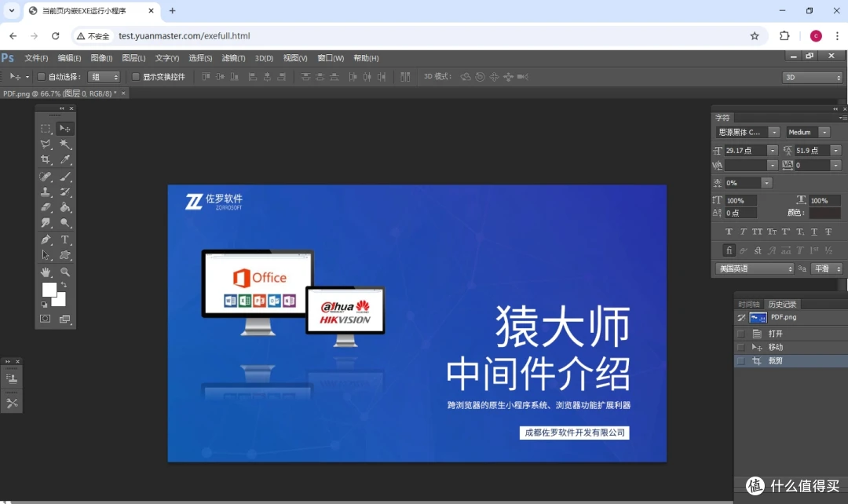Viewport: 848px width, 504px height.
Task: Toggle the box beside 移动 history state
Action: click(x=741, y=347)
